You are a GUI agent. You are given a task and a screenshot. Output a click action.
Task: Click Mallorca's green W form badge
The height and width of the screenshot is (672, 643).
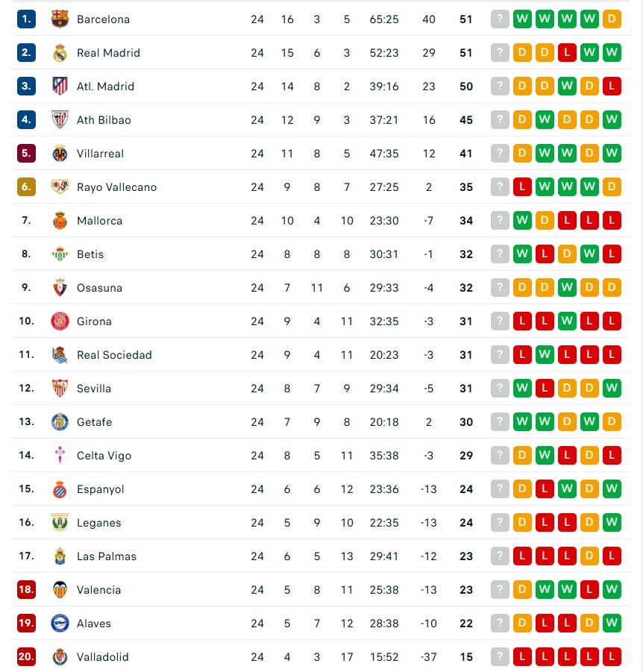(522, 220)
